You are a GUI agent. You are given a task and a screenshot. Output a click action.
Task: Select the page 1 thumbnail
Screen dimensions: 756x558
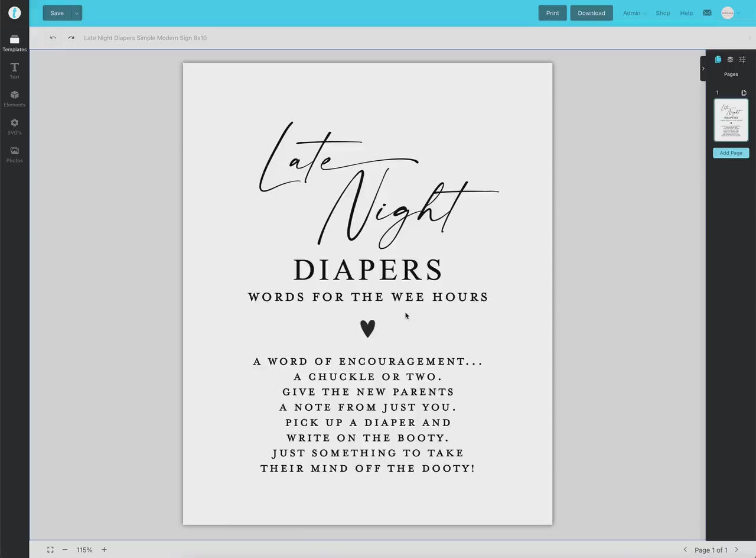pyautogui.click(x=731, y=120)
